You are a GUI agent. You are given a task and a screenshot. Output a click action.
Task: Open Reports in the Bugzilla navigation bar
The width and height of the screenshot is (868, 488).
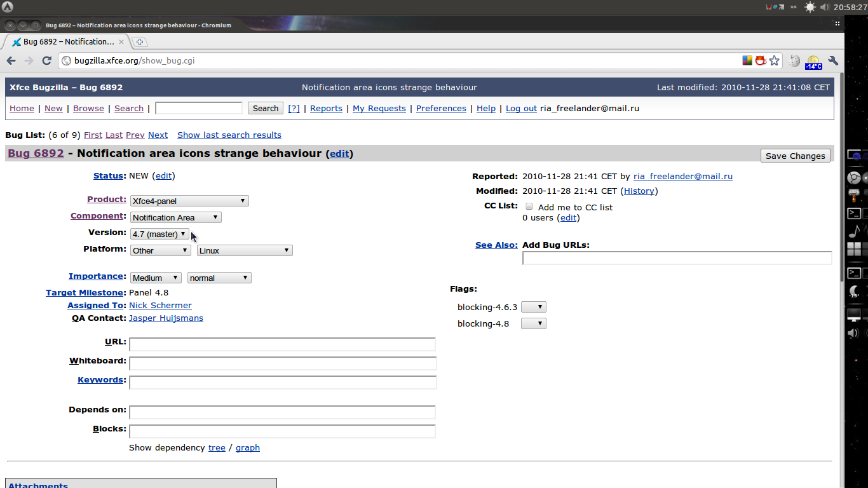click(326, 109)
